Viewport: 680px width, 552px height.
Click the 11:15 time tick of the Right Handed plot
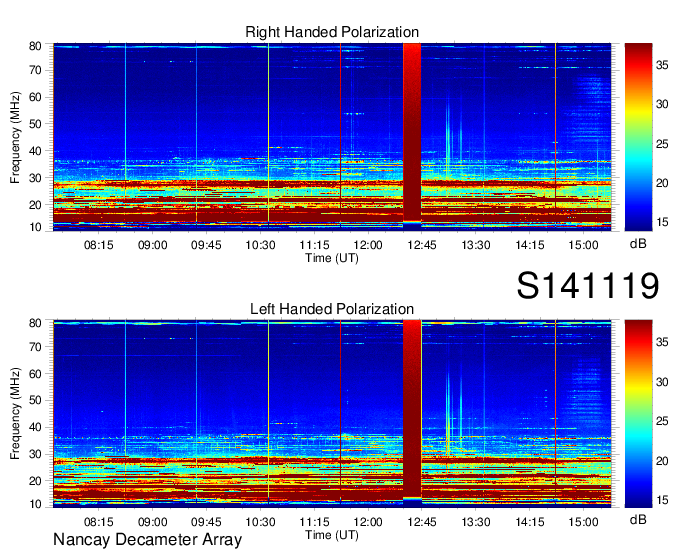pyautogui.click(x=314, y=245)
